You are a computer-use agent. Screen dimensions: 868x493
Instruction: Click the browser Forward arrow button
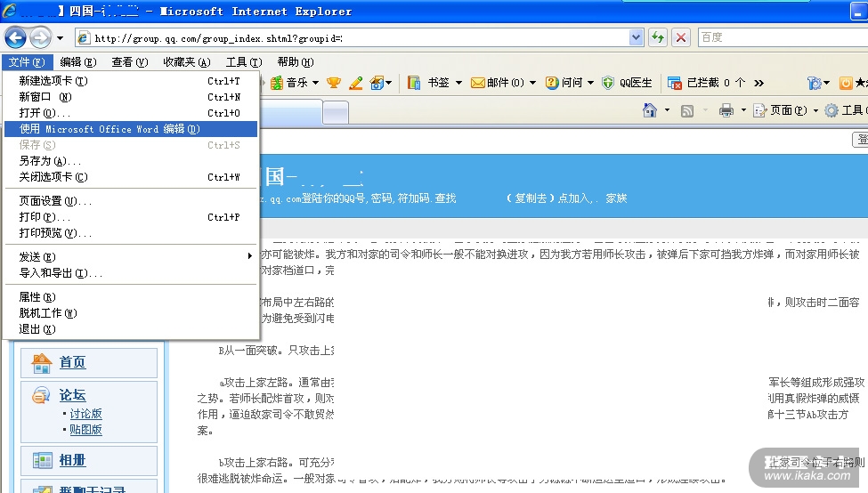pyautogui.click(x=40, y=37)
